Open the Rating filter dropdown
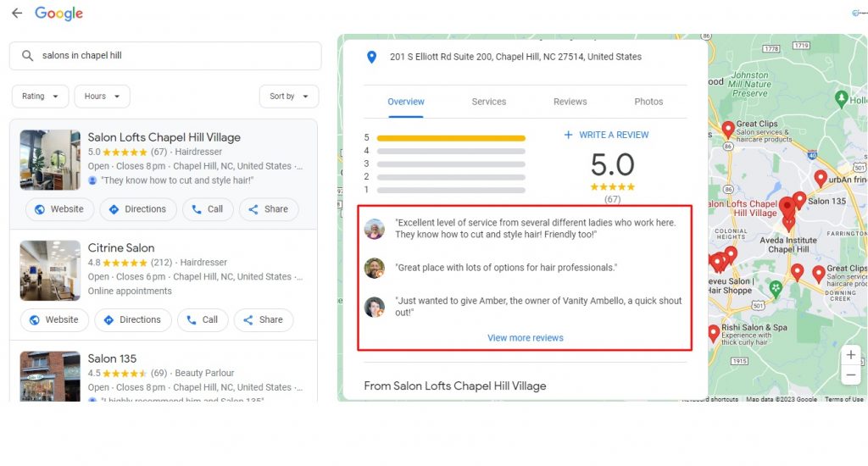Image resolution: width=868 pixels, height=466 pixels. 40,97
